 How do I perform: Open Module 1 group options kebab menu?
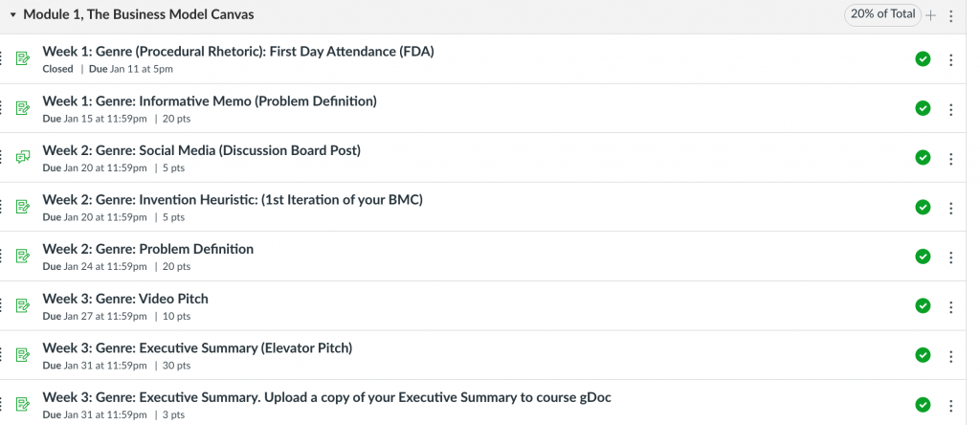point(951,15)
